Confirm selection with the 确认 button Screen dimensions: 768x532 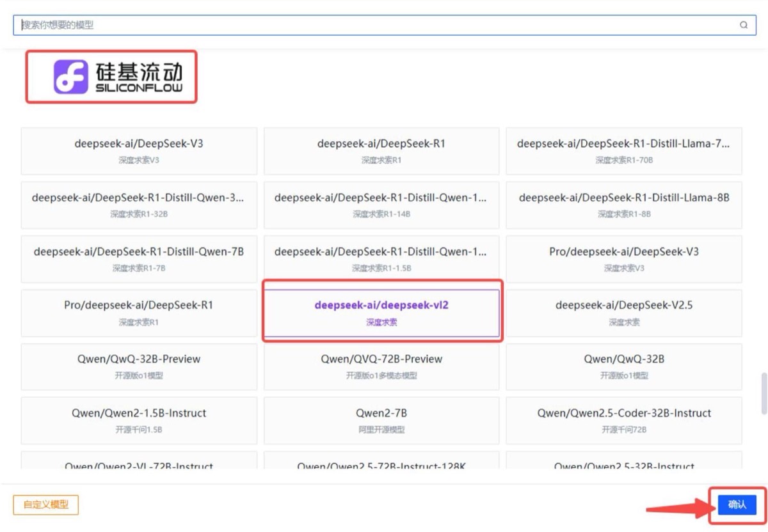737,505
